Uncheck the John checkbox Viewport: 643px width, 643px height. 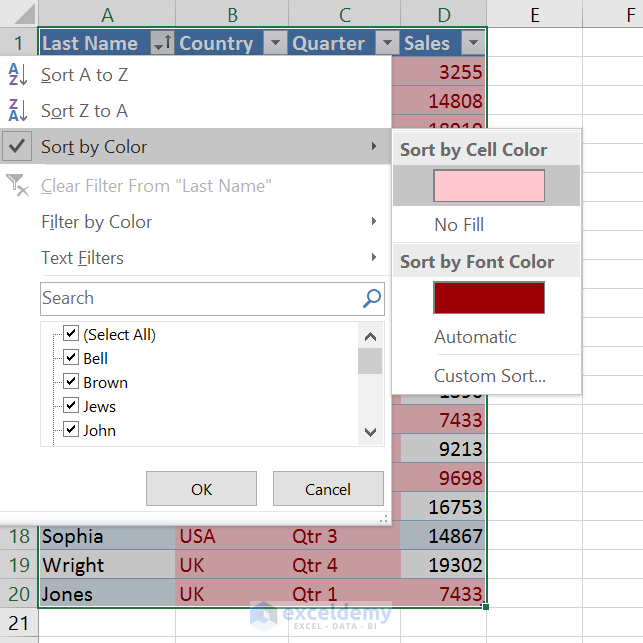[71, 429]
